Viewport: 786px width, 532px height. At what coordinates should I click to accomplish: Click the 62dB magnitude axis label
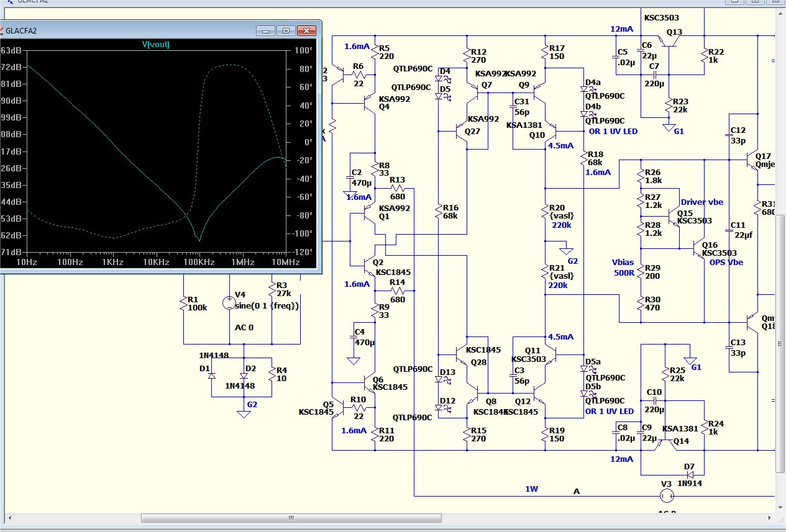pos(12,235)
